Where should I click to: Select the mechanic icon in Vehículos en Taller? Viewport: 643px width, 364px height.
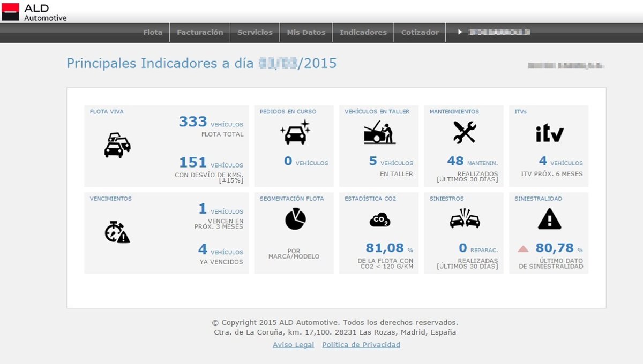tap(379, 133)
